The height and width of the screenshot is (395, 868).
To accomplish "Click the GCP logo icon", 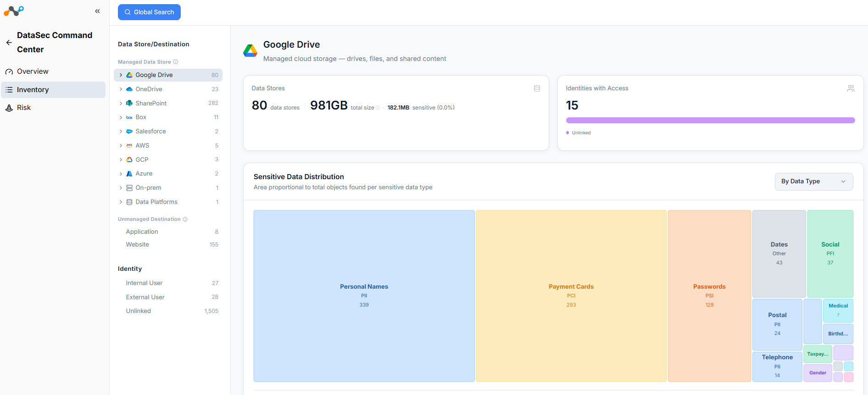I will pos(129,159).
